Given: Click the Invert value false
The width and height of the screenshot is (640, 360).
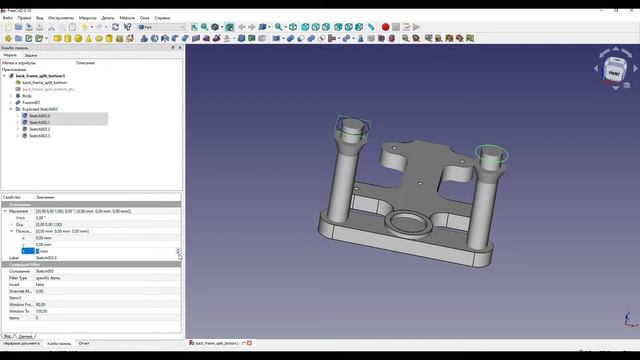Looking at the screenshot, I should [40, 284].
